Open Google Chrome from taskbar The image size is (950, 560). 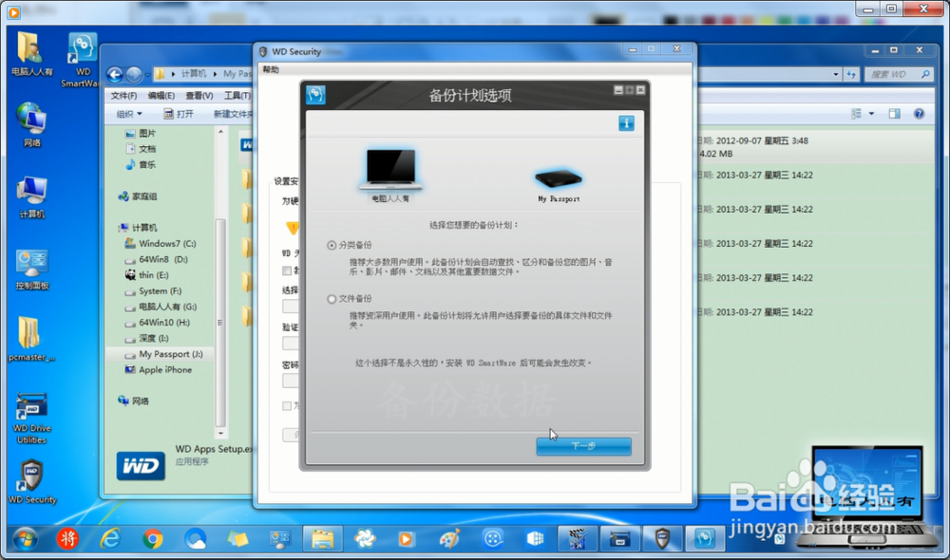(153, 538)
